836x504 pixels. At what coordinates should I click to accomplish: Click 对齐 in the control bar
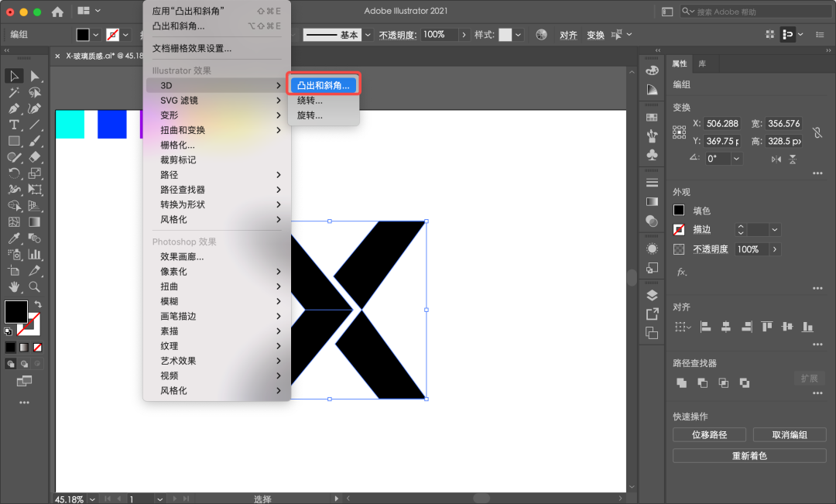[x=568, y=35]
